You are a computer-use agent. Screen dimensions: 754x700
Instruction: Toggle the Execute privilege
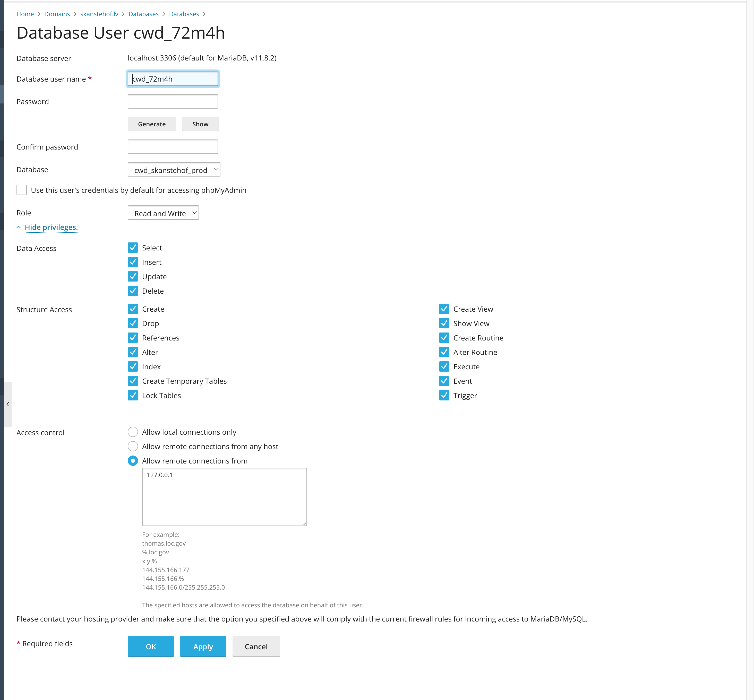pyautogui.click(x=444, y=367)
